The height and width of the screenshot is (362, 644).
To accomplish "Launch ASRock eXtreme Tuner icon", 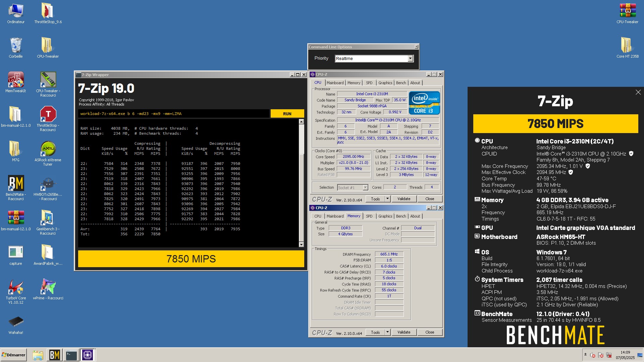I will tap(48, 154).
